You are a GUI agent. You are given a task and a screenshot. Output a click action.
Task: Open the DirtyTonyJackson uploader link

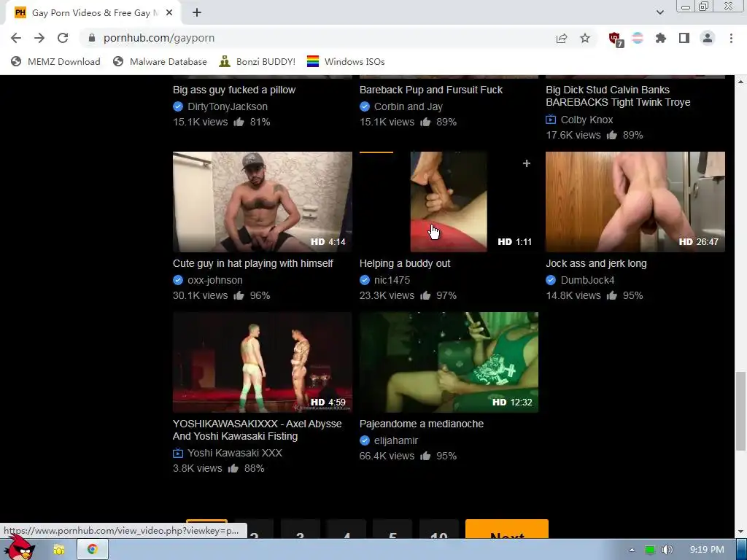228,106
